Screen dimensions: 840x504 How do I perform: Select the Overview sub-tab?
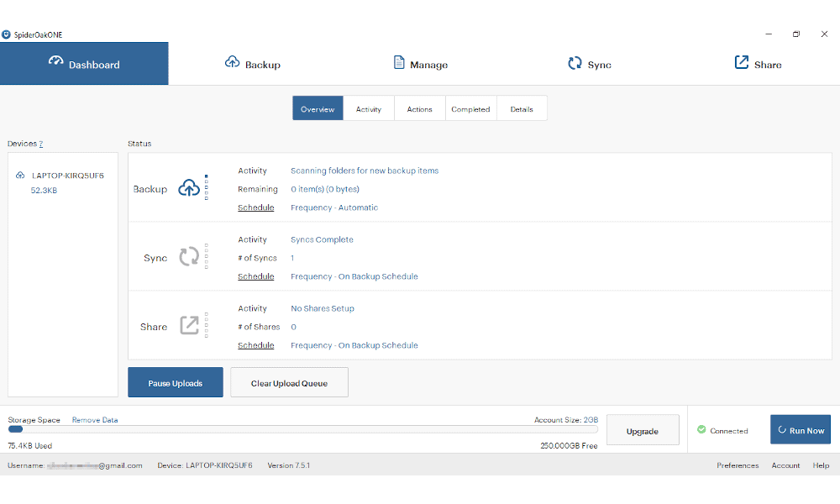tap(318, 108)
